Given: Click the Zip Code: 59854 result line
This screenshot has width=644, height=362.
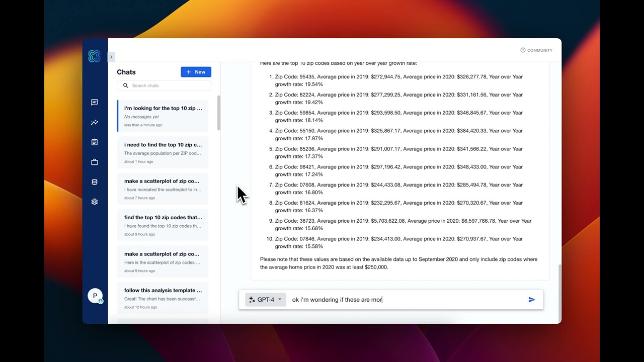Looking at the screenshot, I should pos(398,117).
